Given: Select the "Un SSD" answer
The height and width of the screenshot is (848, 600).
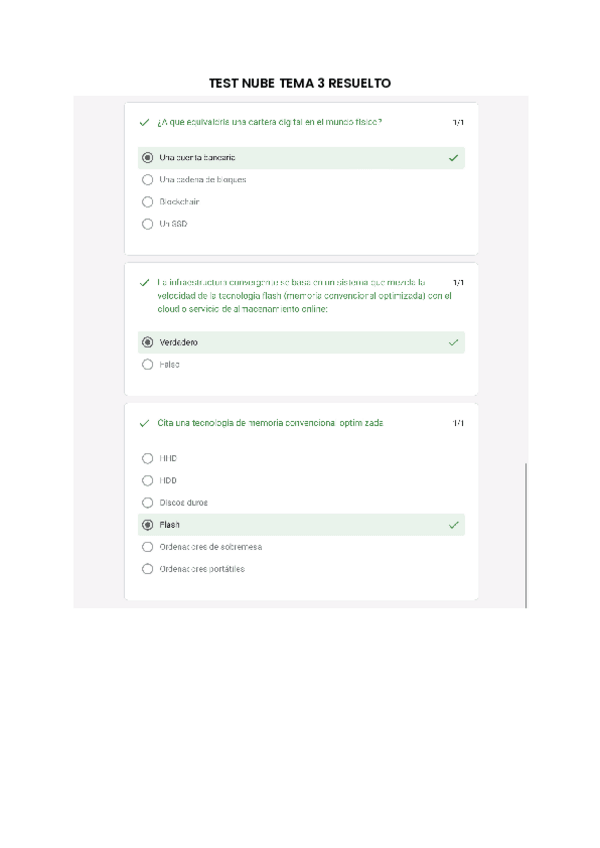Looking at the screenshot, I should pos(148,224).
